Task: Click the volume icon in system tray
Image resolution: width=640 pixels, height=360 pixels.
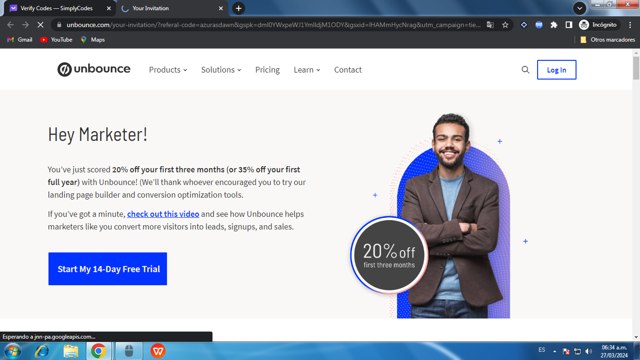Action: tap(589, 351)
